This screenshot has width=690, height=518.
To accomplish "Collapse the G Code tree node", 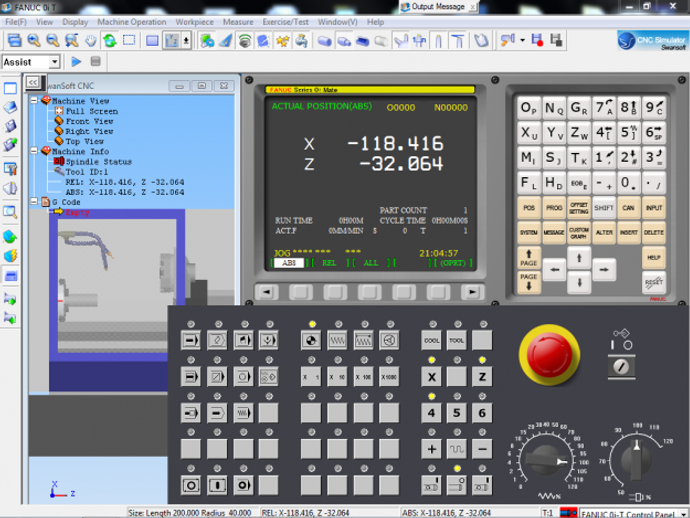I will coord(34,202).
